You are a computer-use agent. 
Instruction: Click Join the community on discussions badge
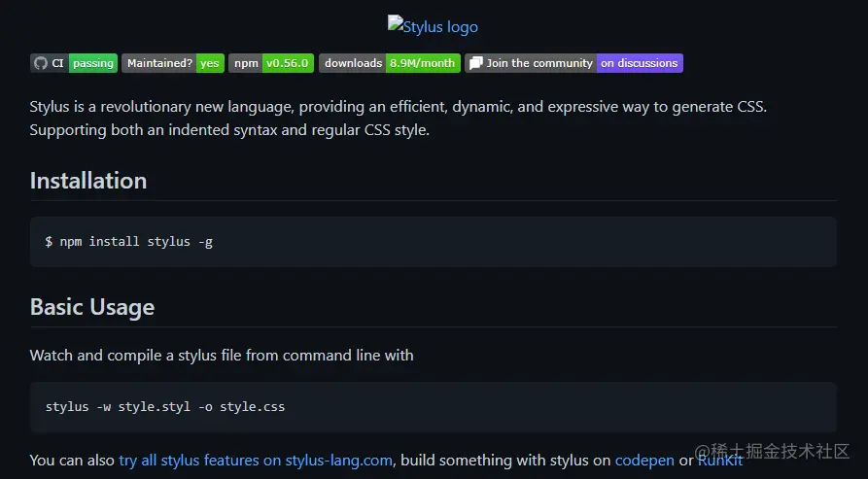(574, 63)
